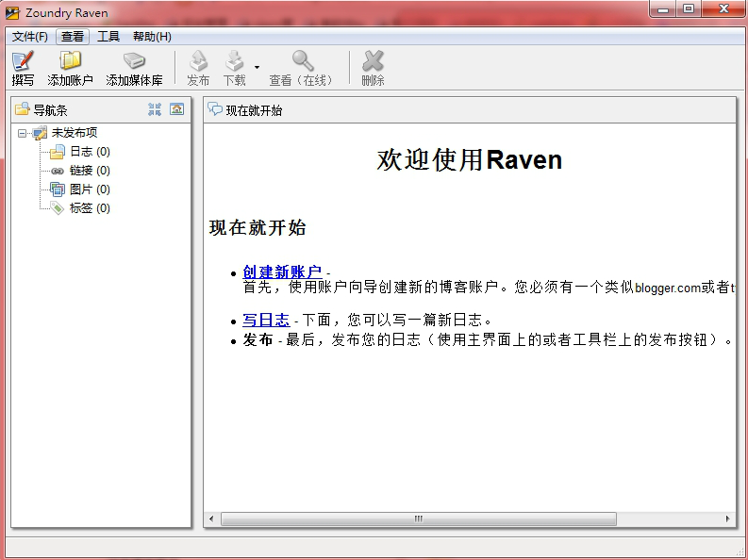Follow the 写日志 link

(x=266, y=320)
